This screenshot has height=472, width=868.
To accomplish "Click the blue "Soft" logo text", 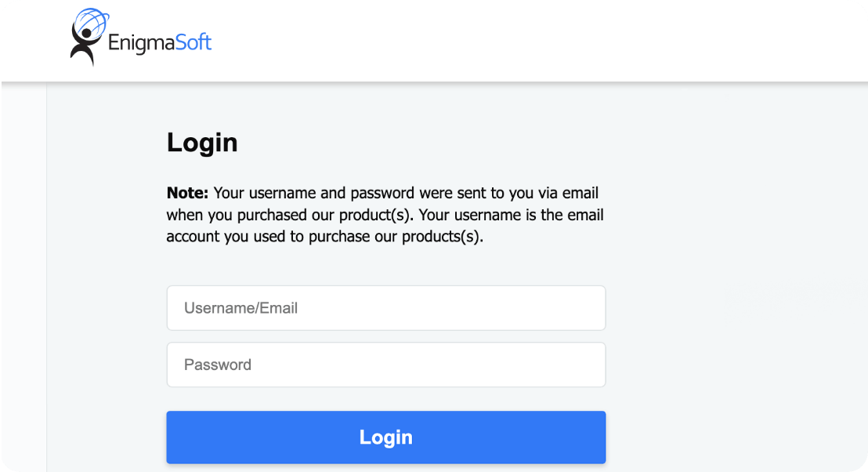I will click(x=193, y=42).
